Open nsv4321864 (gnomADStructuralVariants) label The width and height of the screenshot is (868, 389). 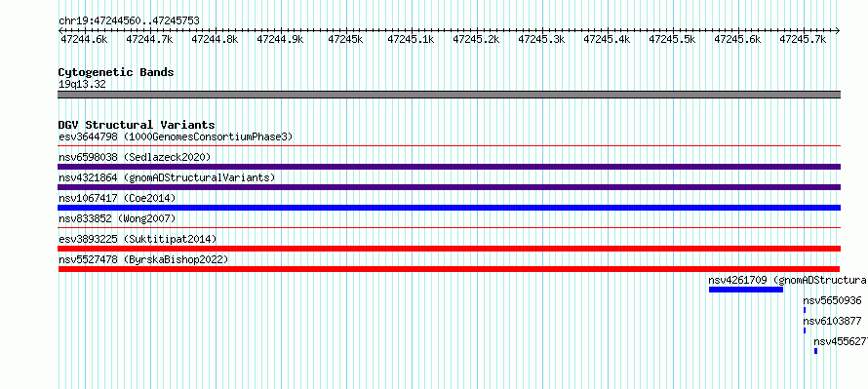167,177
